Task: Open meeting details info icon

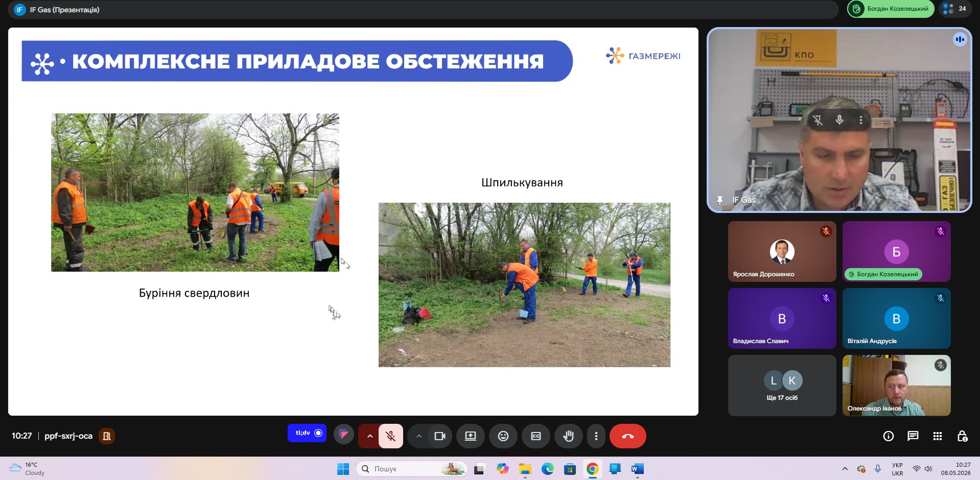Action: (889, 436)
